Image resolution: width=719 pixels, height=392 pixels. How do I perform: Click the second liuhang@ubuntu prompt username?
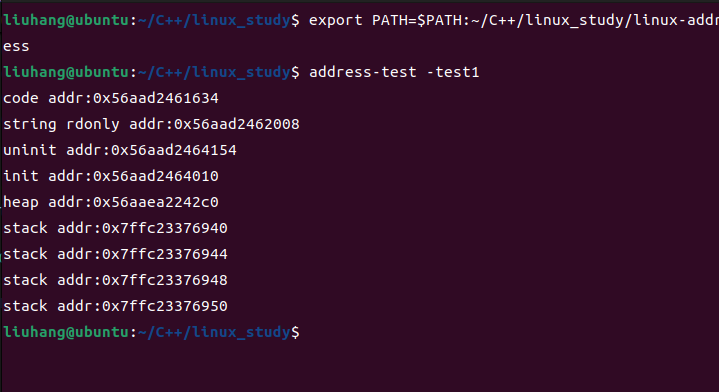pyautogui.click(x=66, y=72)
